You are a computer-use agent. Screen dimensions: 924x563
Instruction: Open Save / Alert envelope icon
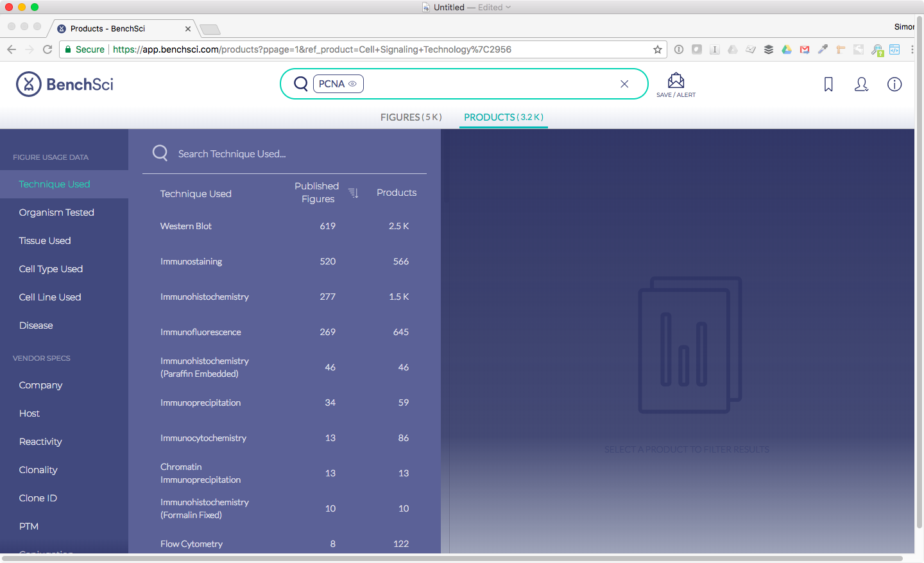tap(676, 81)
